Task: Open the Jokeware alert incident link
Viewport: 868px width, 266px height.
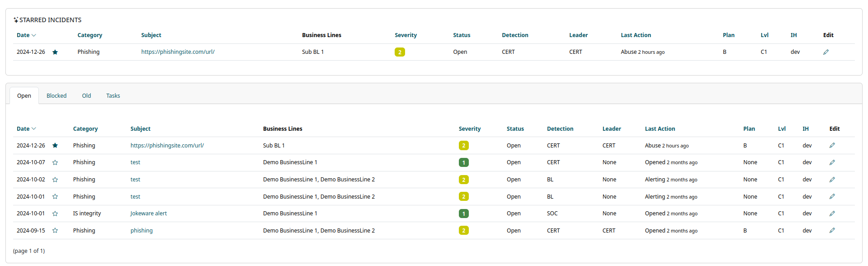Action: 148,214
